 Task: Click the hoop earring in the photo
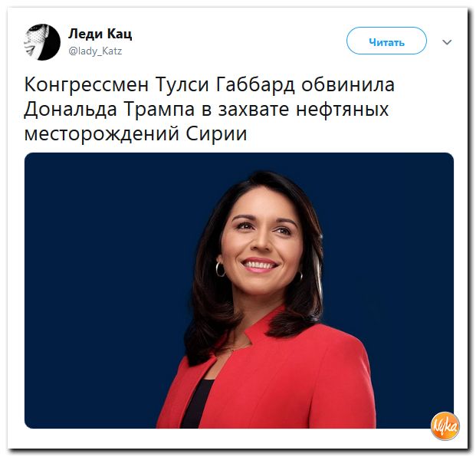220,268
